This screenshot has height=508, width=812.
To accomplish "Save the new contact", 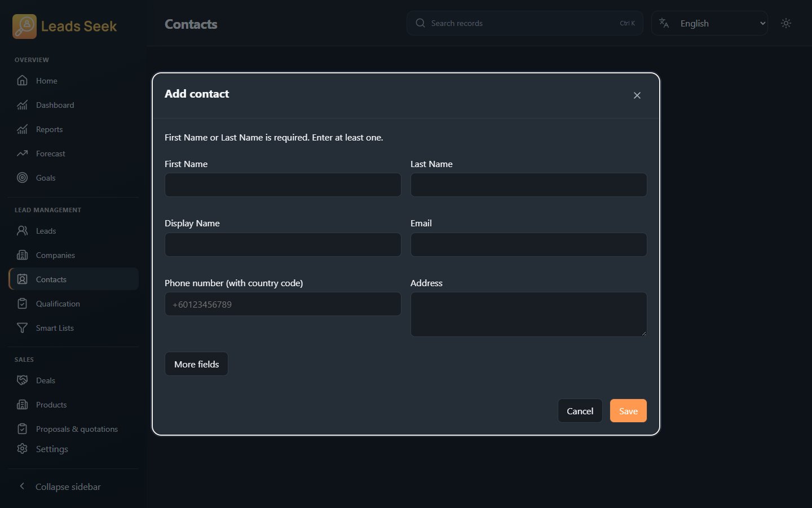I will pos(628,411).
